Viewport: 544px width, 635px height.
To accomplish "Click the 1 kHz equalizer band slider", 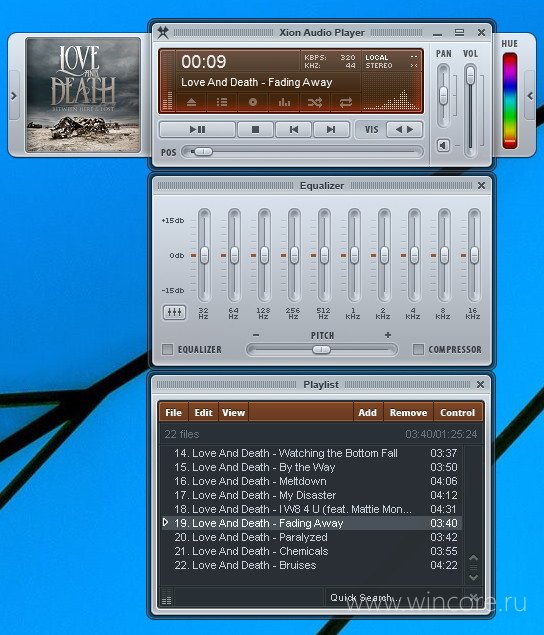I will click(354, 255).
